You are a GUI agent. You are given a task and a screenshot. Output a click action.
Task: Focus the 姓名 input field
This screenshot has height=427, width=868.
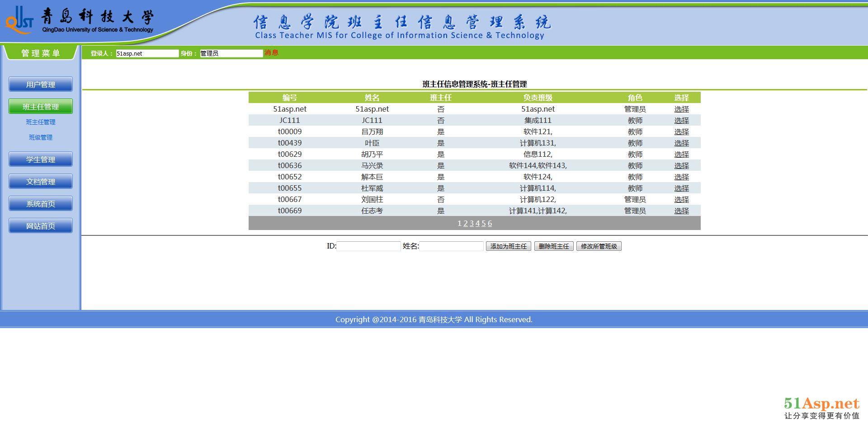(x=452, y=246)
